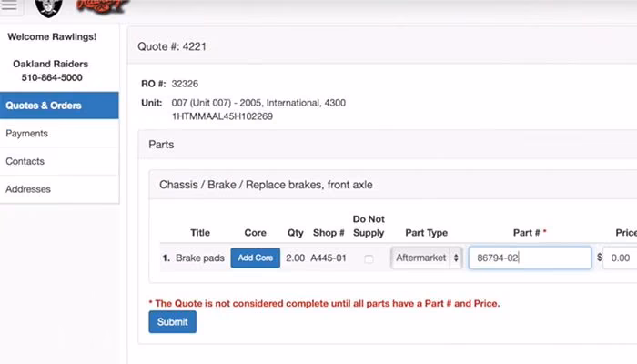The image size is (637, 364).
Task: Click the Raiders shield logo
Action: (x=48, y=8)
